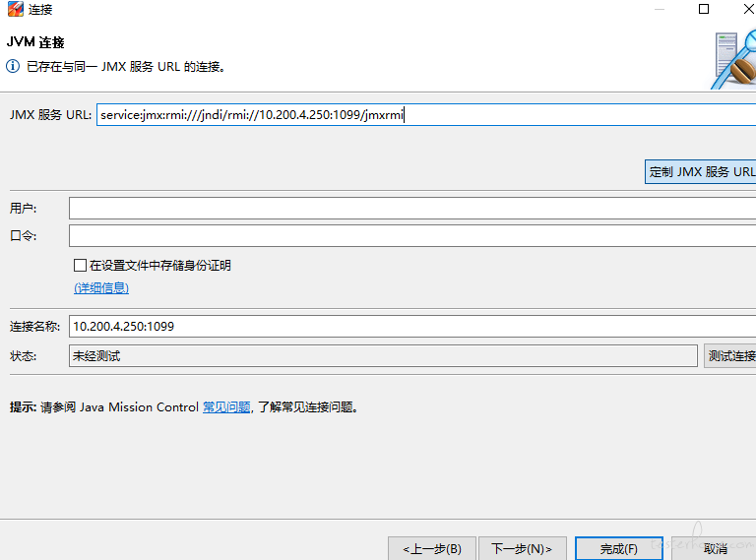Focus the 用户 input field
The width and height of the screenshot is (756, 560).
pyautogui.click(x=412, y=209)
